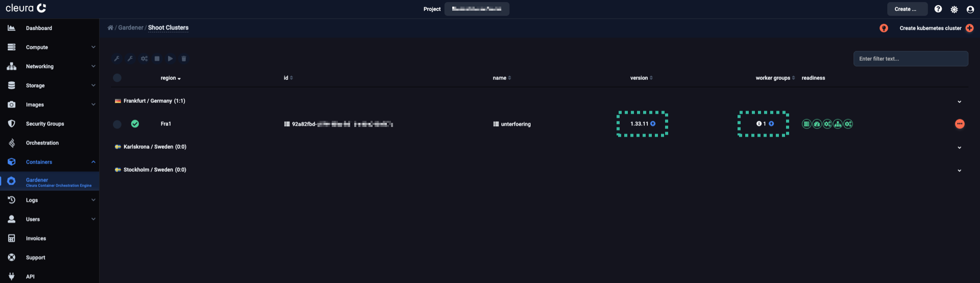Collapse the Containers section chevron
980x283 pixels.
coord(93,162)
